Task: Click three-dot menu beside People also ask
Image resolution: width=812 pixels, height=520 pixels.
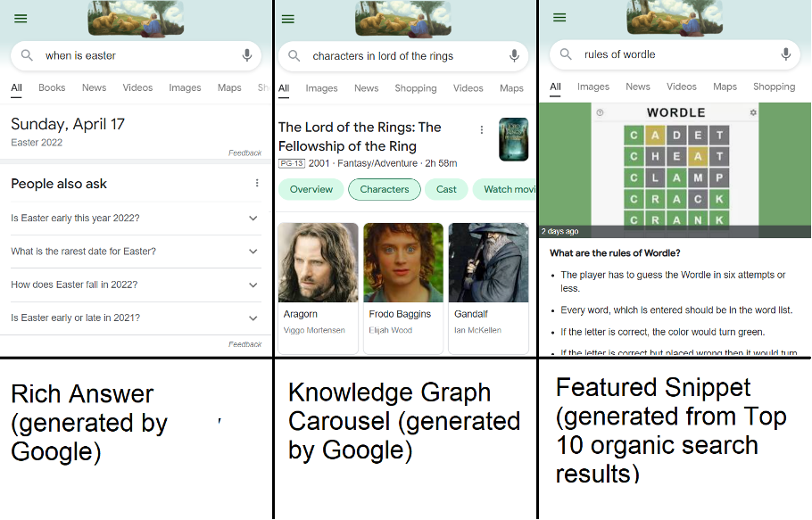Action: pyautogui.click(x=257, y=183)
